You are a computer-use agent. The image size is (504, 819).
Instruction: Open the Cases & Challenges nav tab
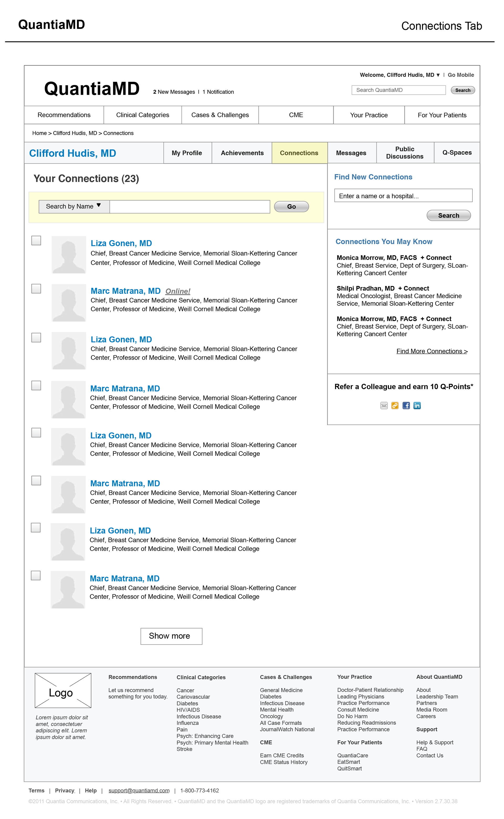220,115
